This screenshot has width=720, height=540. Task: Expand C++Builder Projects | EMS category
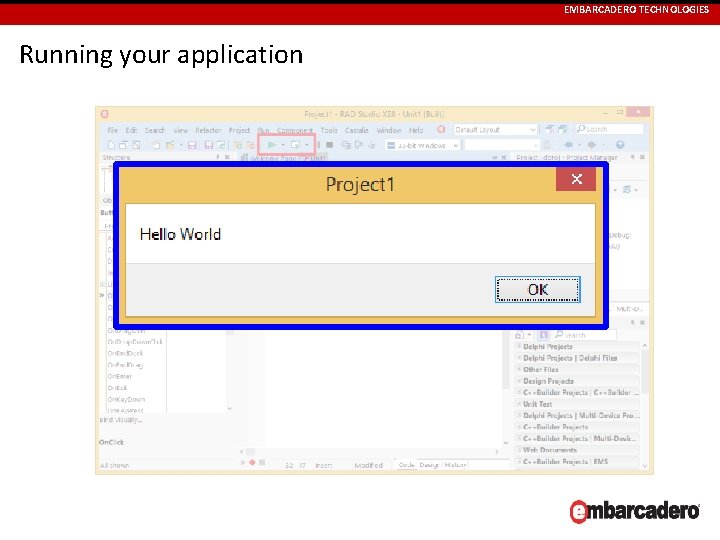[577, 461]
